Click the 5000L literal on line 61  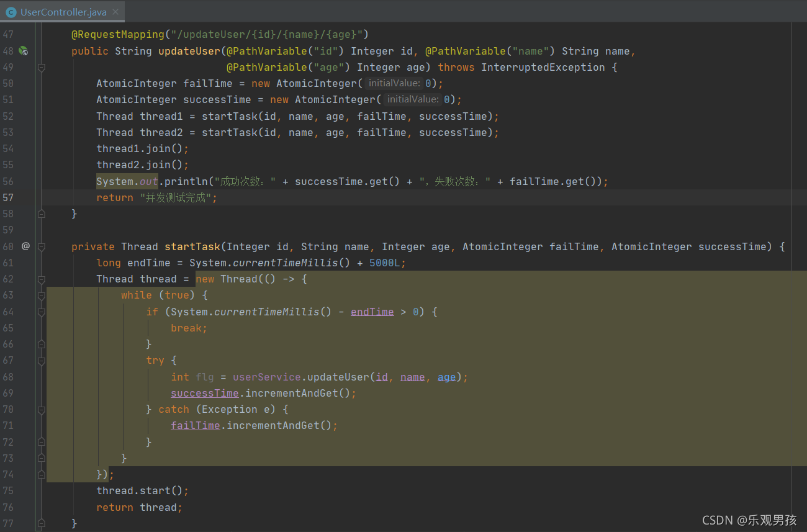point(385,263)
